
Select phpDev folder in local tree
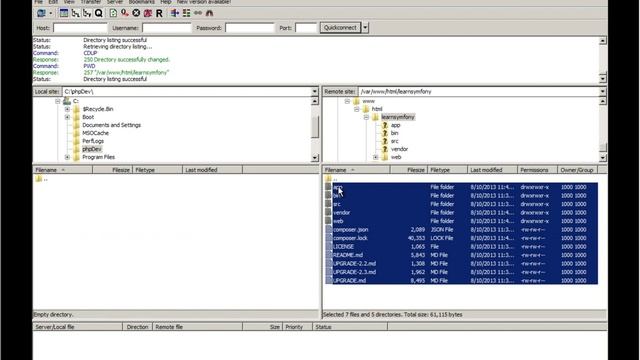pos(92,149)
